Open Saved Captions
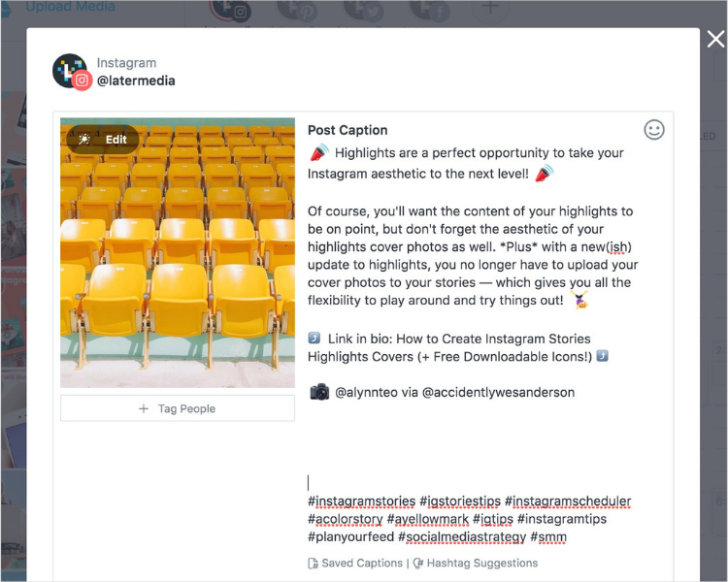The height and width of the screenshot is (582, 728). tap(355, 563)
